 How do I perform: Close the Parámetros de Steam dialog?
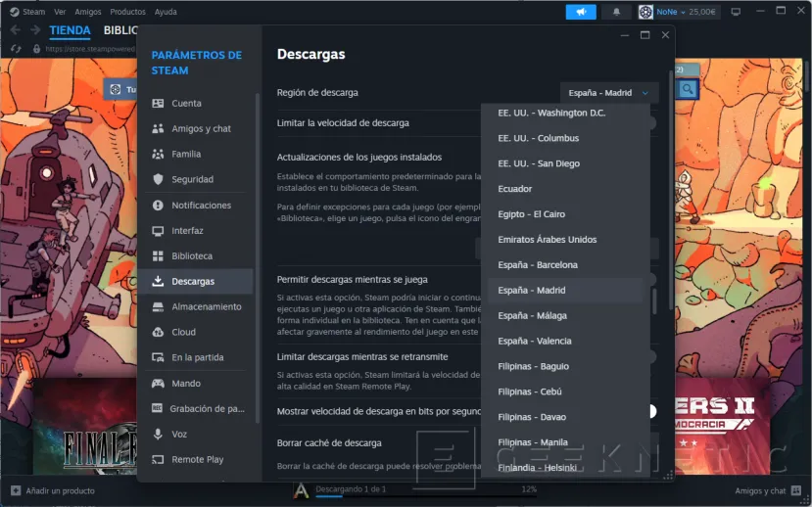(665, 35)
